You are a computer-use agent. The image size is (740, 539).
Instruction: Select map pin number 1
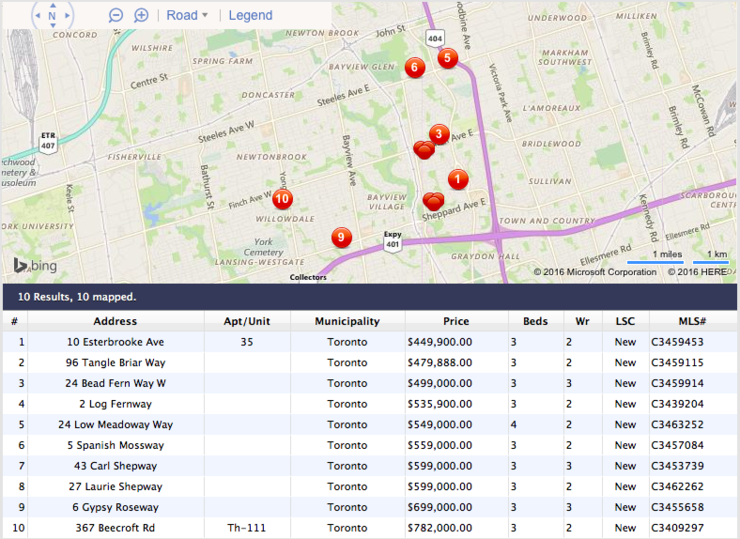(457, 179)
